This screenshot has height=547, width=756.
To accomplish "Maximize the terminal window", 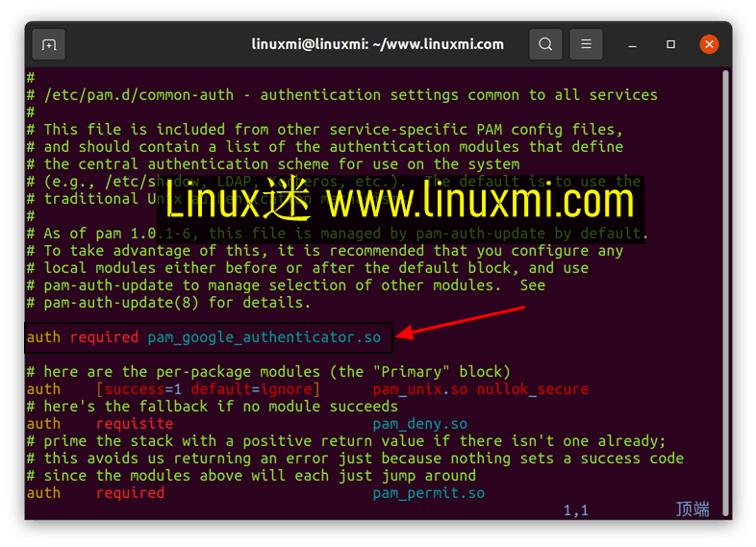I will [670, 44].
